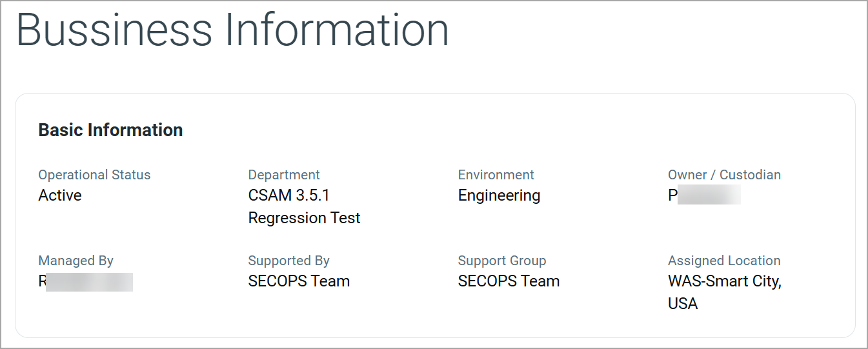Image resolution: width=868 pixels, height=349 pixels.
Task: Click the Owner / Custodian label
Action: pos(724,175)
